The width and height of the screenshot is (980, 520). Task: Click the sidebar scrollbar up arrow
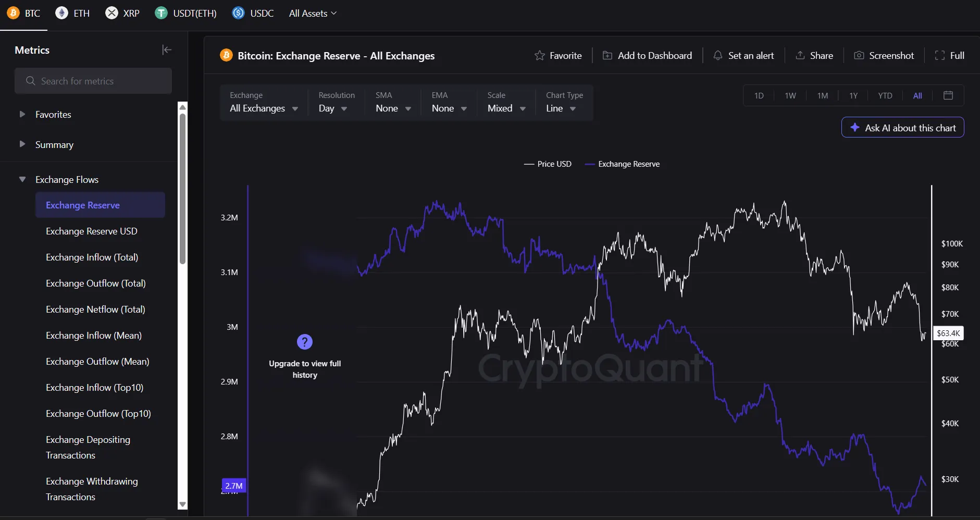coord(182,107)
